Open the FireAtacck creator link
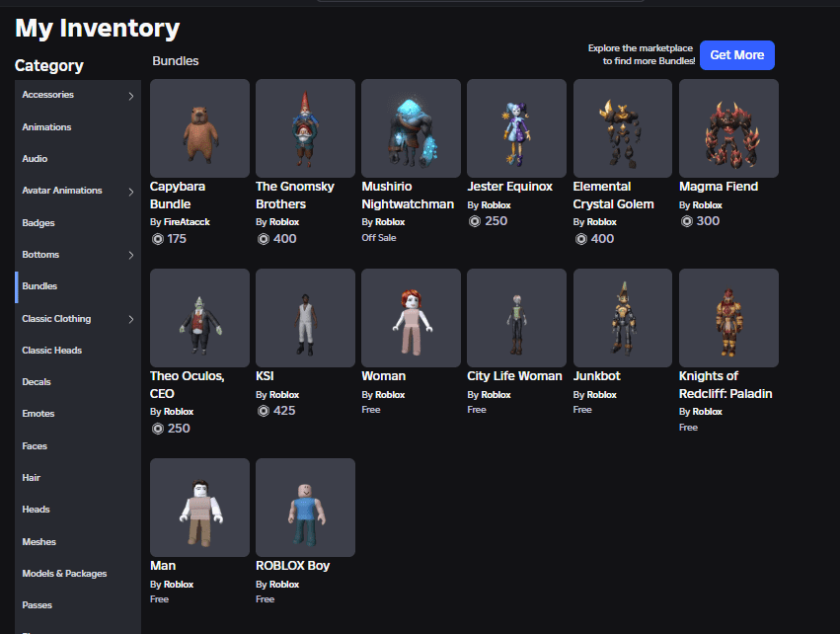The height and width of the screenshot is (634, 840). [x=187, y=222]
